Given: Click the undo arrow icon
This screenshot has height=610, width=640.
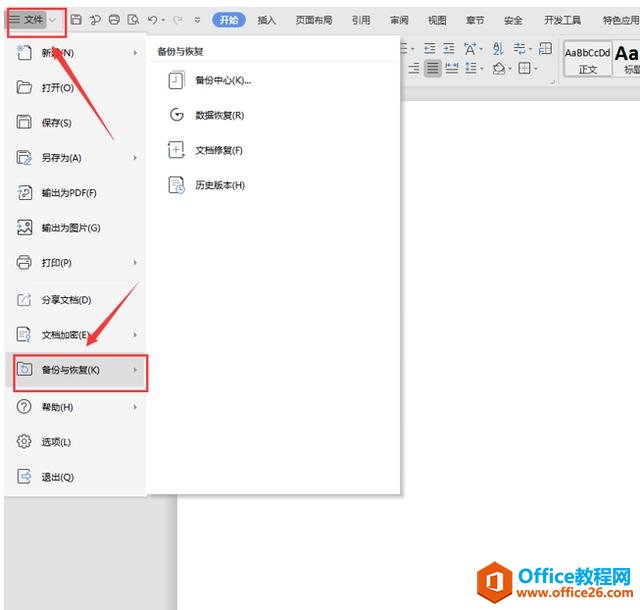Looking at the screenshot, I should point(153,20).
